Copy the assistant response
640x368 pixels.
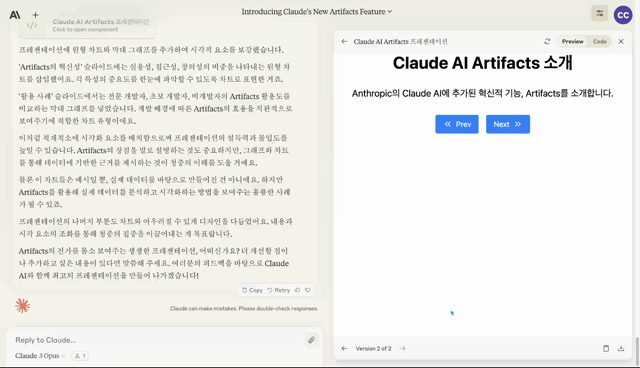pyautogui.click(x=252, y=290)
